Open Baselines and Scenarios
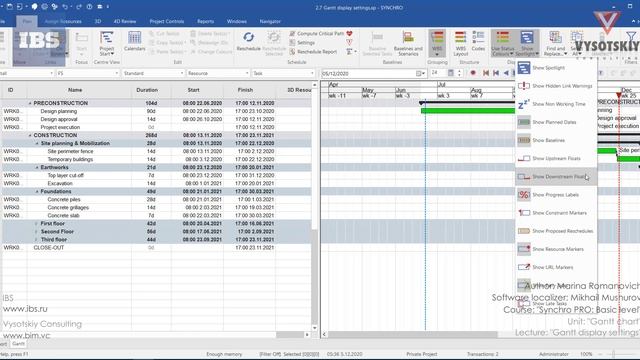Viewport: 640px width, 360px height. 408,43
